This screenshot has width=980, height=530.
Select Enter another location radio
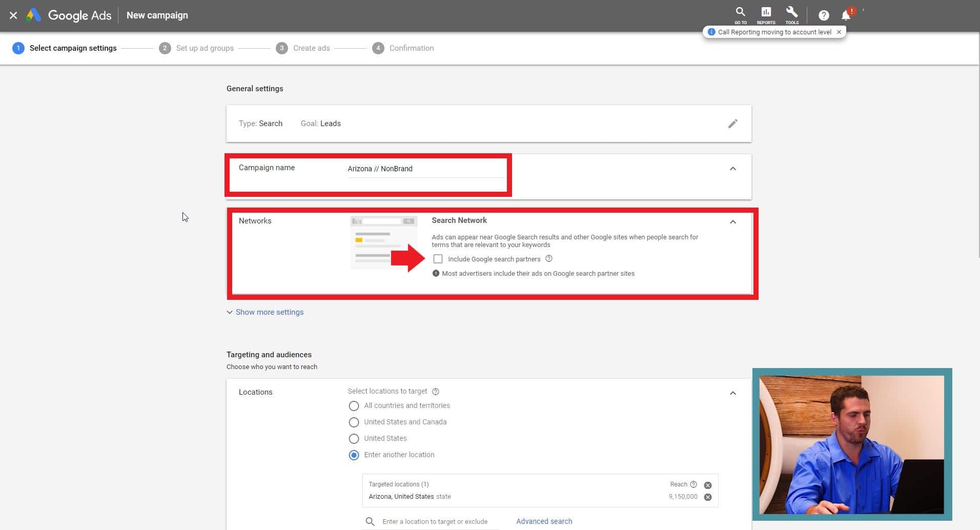(354, 455)
